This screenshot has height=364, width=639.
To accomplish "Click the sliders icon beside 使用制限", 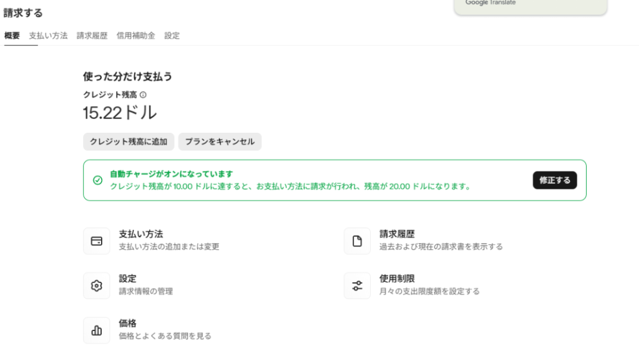I will point(357,285).
